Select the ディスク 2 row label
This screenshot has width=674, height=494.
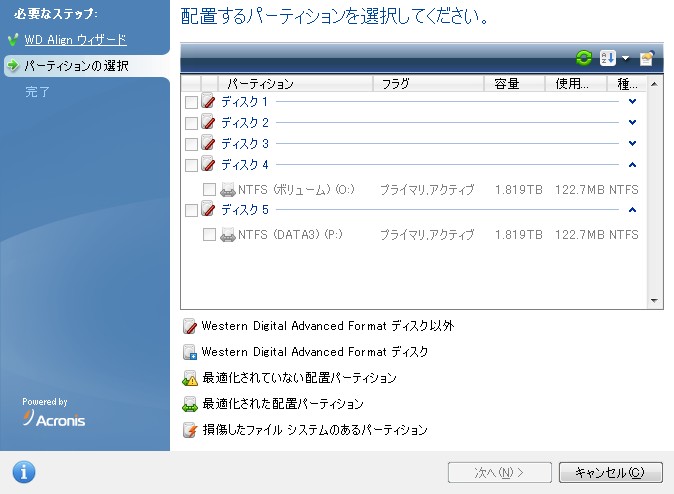pos(245,123)
